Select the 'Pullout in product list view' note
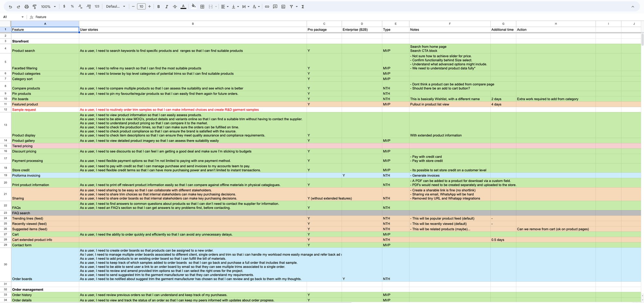The image size is (644, 303). point(450,104)
